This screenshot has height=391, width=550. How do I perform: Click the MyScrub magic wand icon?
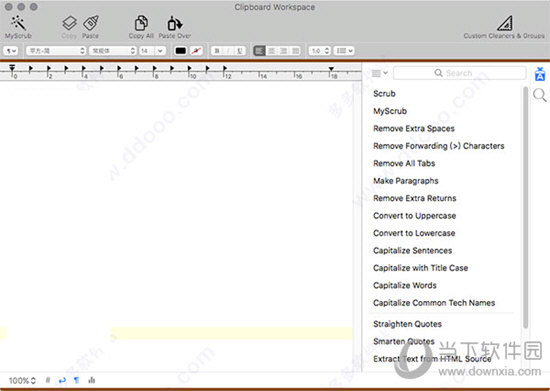click(18, 23)
